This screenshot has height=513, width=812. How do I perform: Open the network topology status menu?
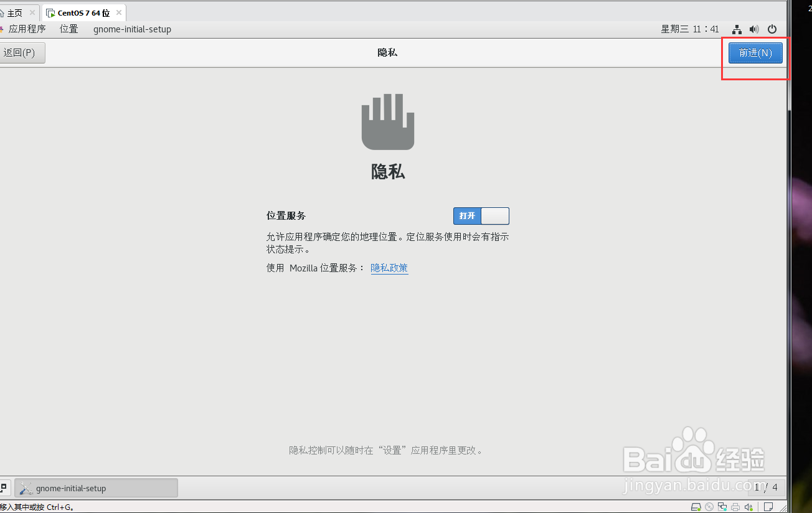point(737,29)
